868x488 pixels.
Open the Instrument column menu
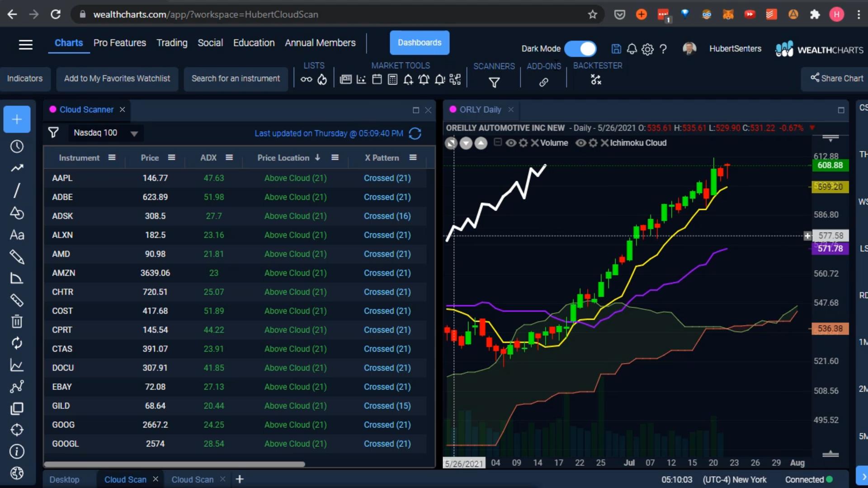point(112,157)
